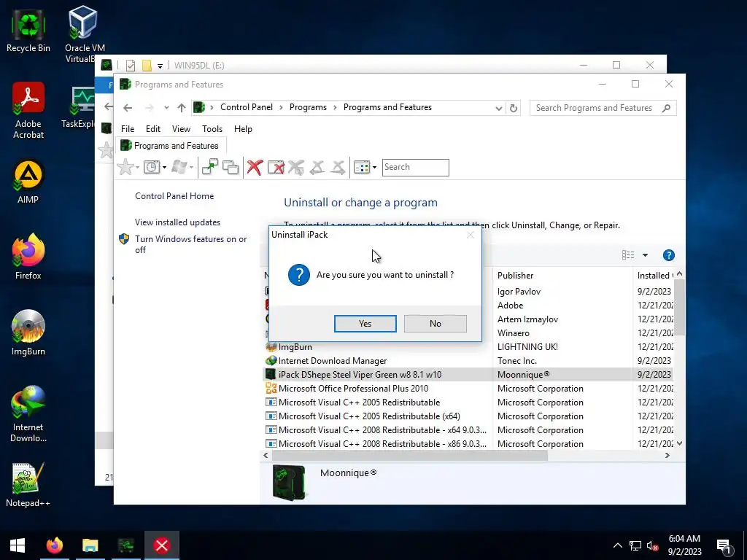Click the grayed Windows flag toolbar icon

click(x=179, y=167)
